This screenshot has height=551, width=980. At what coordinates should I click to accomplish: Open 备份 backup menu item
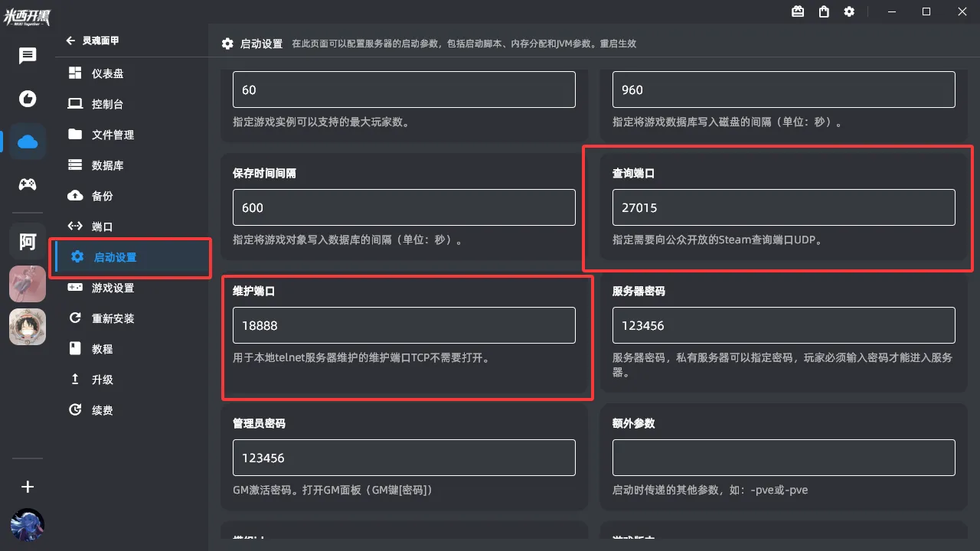coord(132,196)
